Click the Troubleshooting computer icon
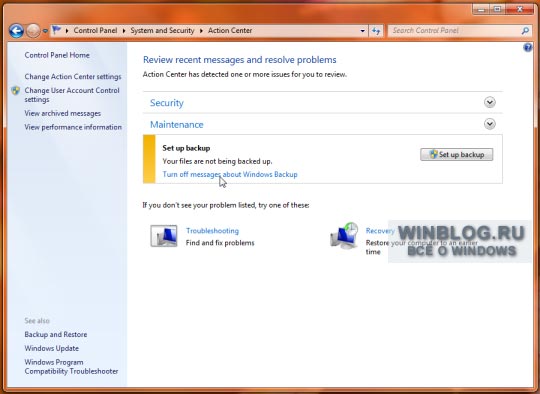The image size is (540, 394). (164, 236)
